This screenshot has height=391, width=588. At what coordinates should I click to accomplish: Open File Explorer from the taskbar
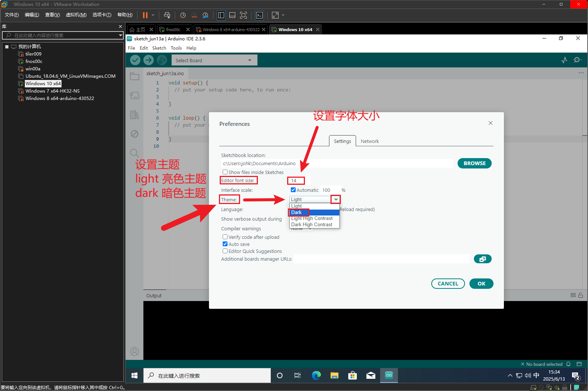[x=334, y=375]
